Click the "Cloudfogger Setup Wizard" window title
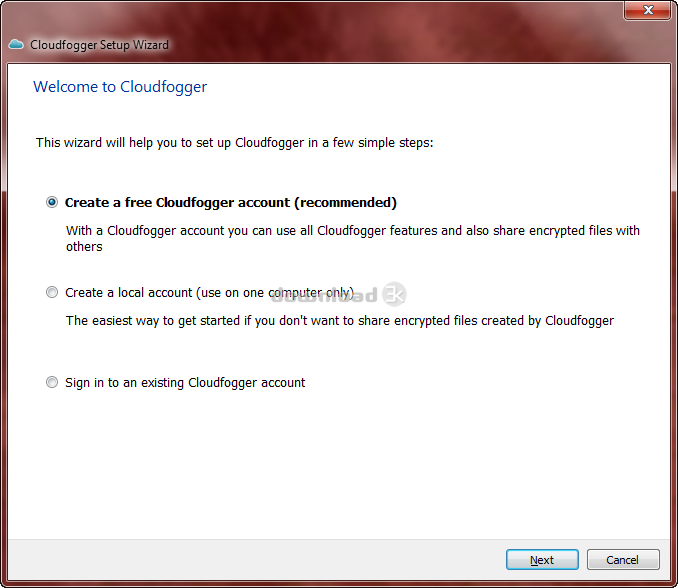The width and height of the screenshot is (678, 588). [x=99, y=45]
